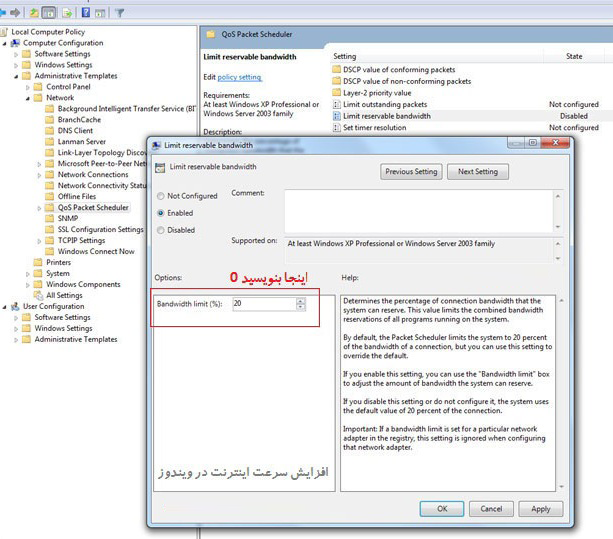Select the Not Configured radio button

[x=160, y=196]
